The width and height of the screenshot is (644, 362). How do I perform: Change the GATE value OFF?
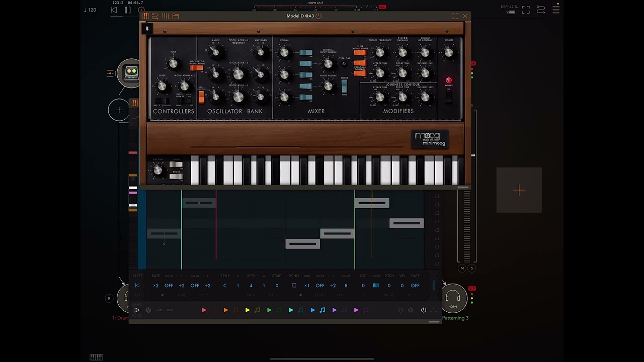(x=415, y=286)
